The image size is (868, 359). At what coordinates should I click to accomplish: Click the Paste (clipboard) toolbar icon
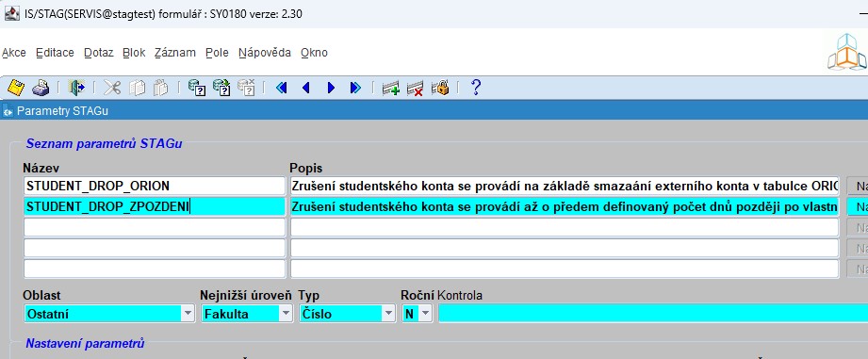pyautogui.click(x=160, y=88)
